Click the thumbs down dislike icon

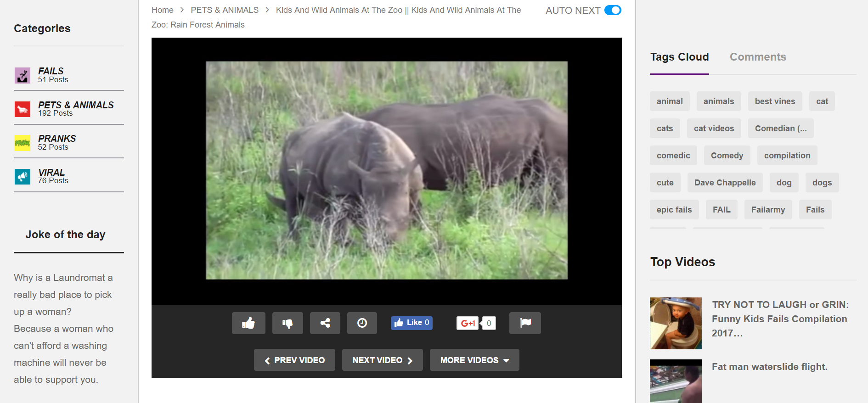pos(287,323)
